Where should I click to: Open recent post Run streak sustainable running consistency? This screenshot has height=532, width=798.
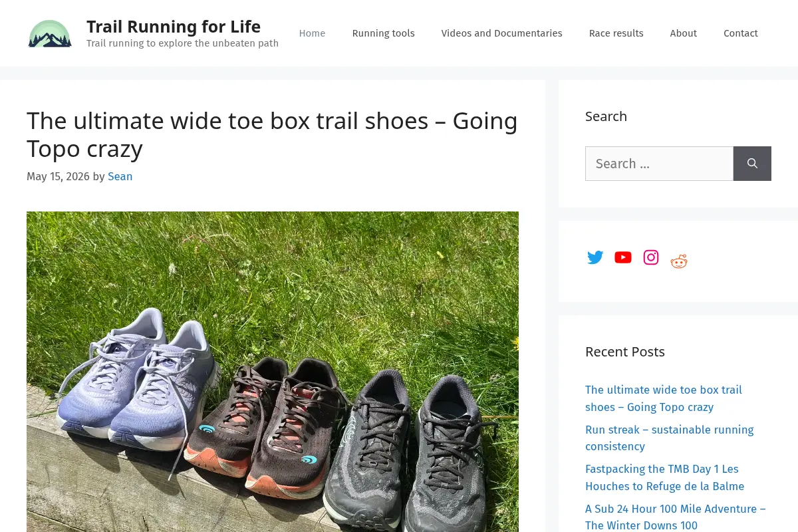(x=669, y=438)
